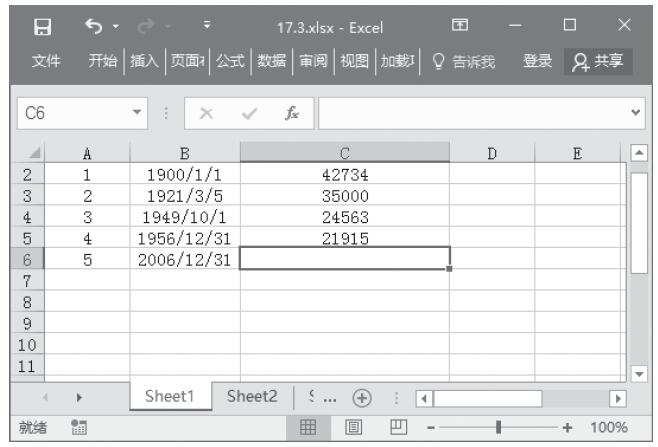Click the Insert Function fx icon
Viewport: 658px width, 447px height.
click(292, 114)
